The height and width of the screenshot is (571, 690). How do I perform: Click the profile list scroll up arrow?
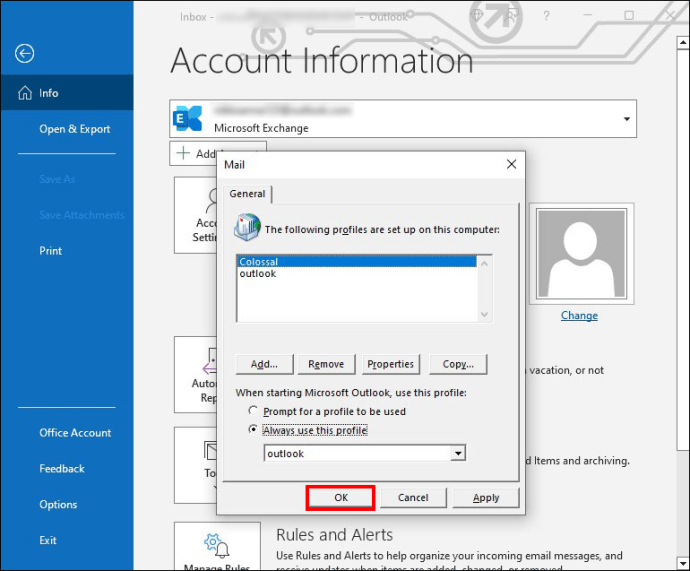tap(484, 264)
